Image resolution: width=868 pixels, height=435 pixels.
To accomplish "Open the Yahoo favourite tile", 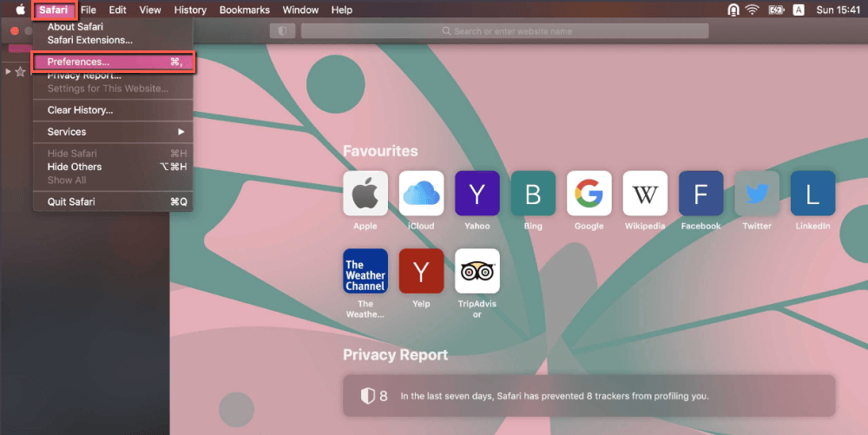I will (x=477, y=193).
